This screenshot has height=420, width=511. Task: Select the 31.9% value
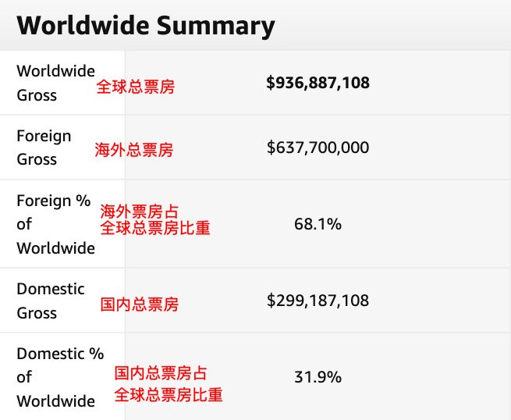click(x=318, y=377)
